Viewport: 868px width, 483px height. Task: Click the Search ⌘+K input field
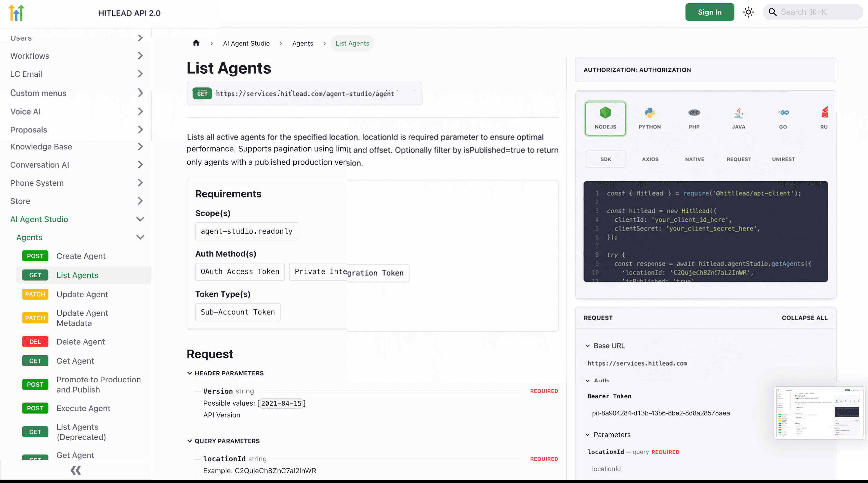point(813,12)
